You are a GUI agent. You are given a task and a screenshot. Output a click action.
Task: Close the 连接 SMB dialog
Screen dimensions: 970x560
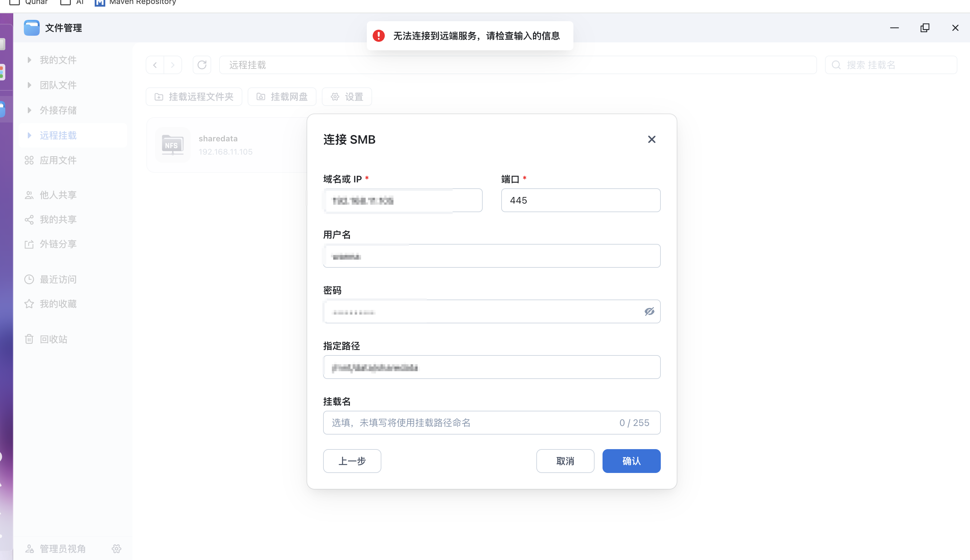652,139
